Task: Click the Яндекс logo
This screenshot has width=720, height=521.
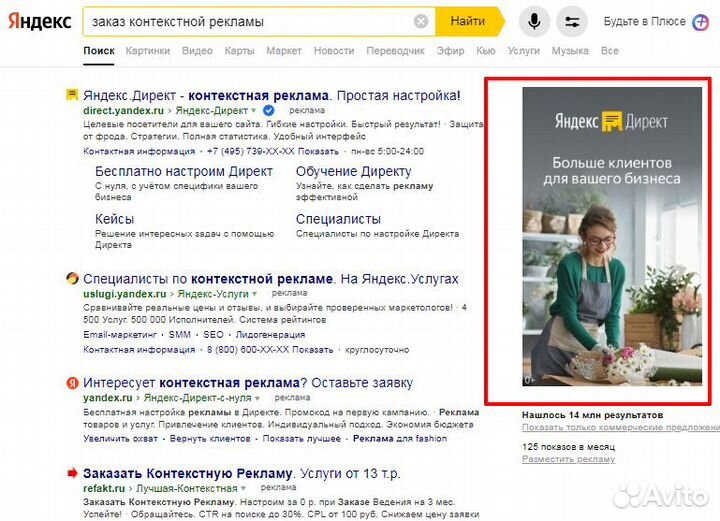Action: pos(40,22)
